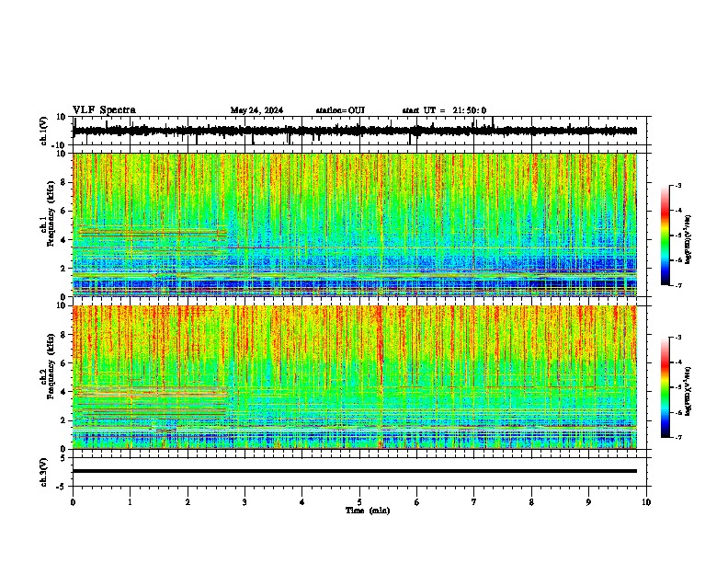Click time axis tick label "7"
Image resolution: width=728 pixels, height=563 pixels.
click(474, 502)
